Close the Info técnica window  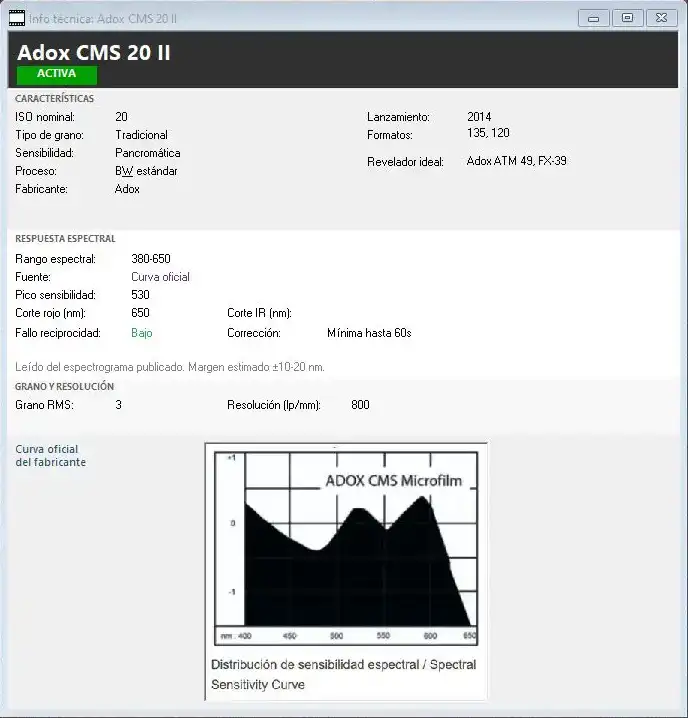(661, 18)
